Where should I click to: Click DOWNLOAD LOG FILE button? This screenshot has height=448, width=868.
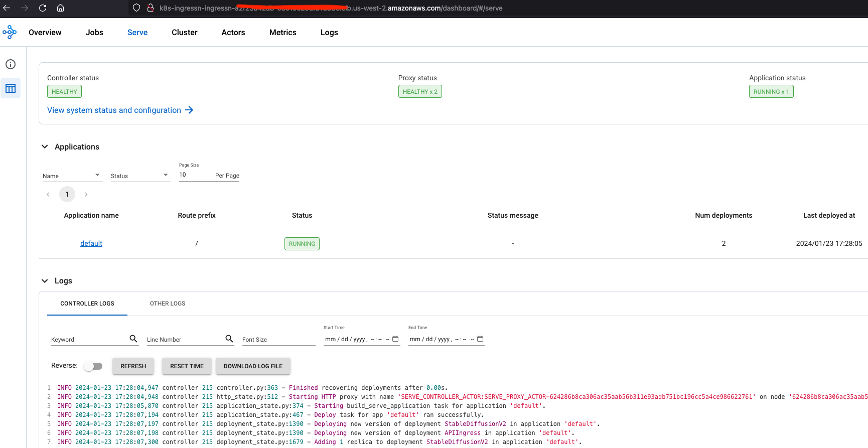click(x=253, y=366)
